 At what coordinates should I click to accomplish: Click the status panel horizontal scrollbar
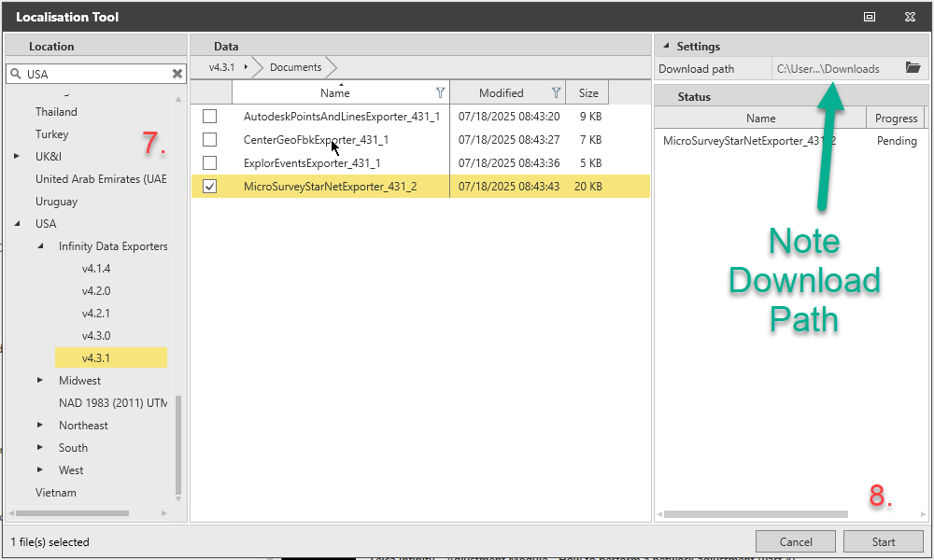click(755, 514)
